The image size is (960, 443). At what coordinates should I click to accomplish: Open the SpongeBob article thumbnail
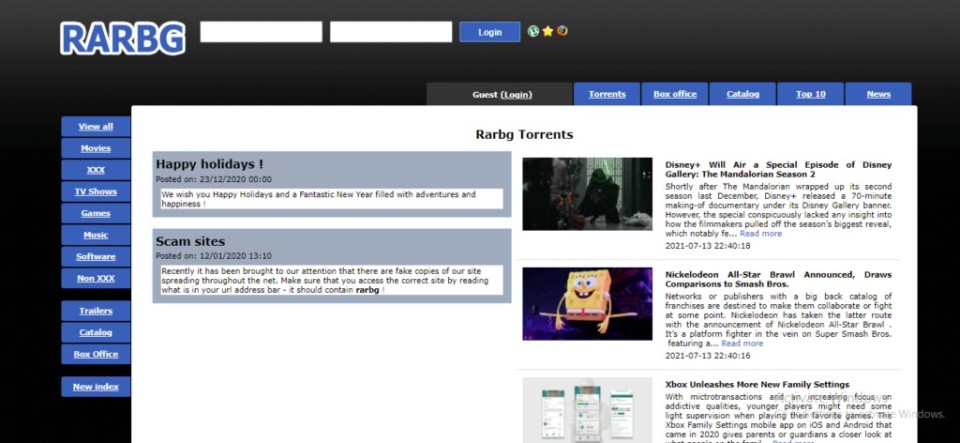(587, 303)
